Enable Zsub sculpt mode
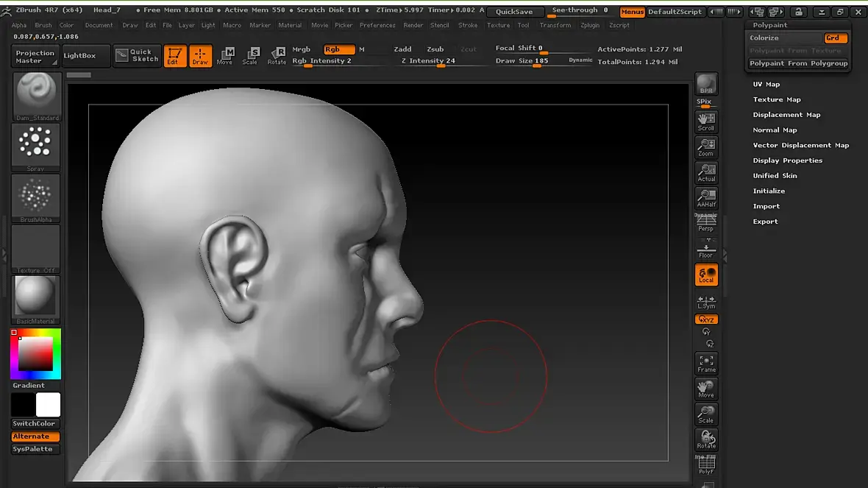This screenshot has height=488, width=868. pyautogui.click(x=435, y=49)
